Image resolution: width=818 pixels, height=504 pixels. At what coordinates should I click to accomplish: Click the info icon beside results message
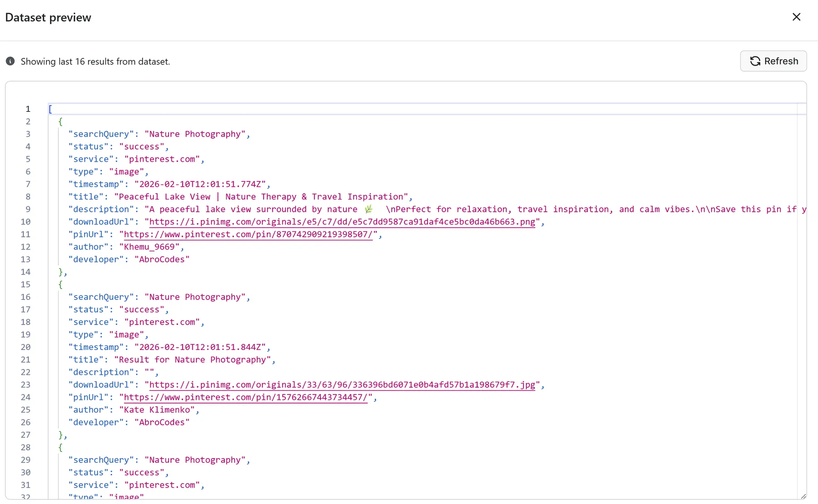point(10,61)
